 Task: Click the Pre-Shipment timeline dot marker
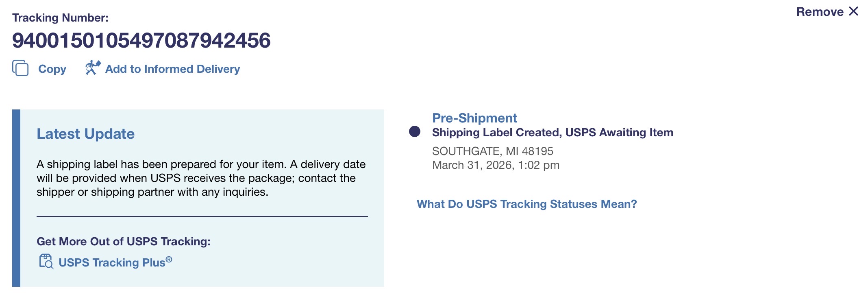pyautogui.click(x=415, y=131)
